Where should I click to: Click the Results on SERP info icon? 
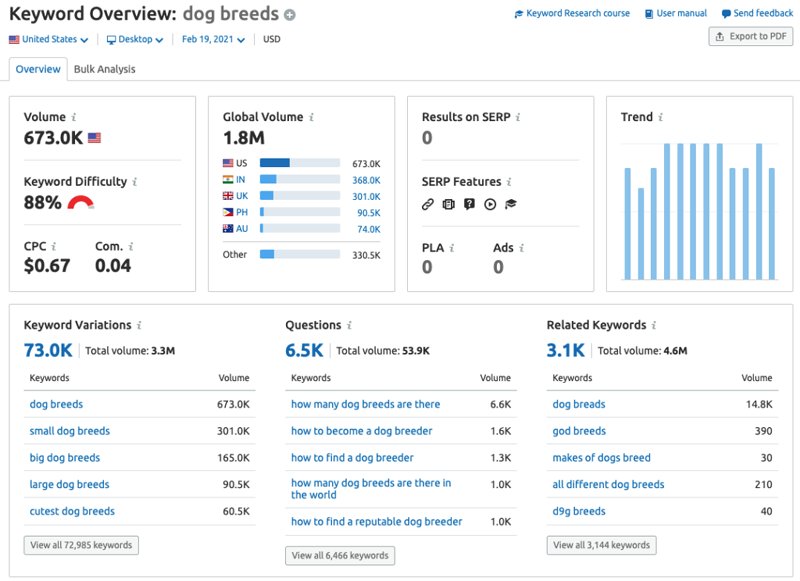click(x=518, y=117)
